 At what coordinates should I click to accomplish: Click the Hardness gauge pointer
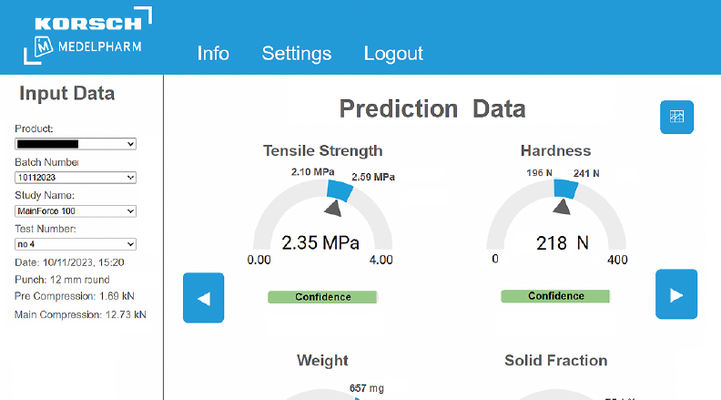tap(563, 206)
